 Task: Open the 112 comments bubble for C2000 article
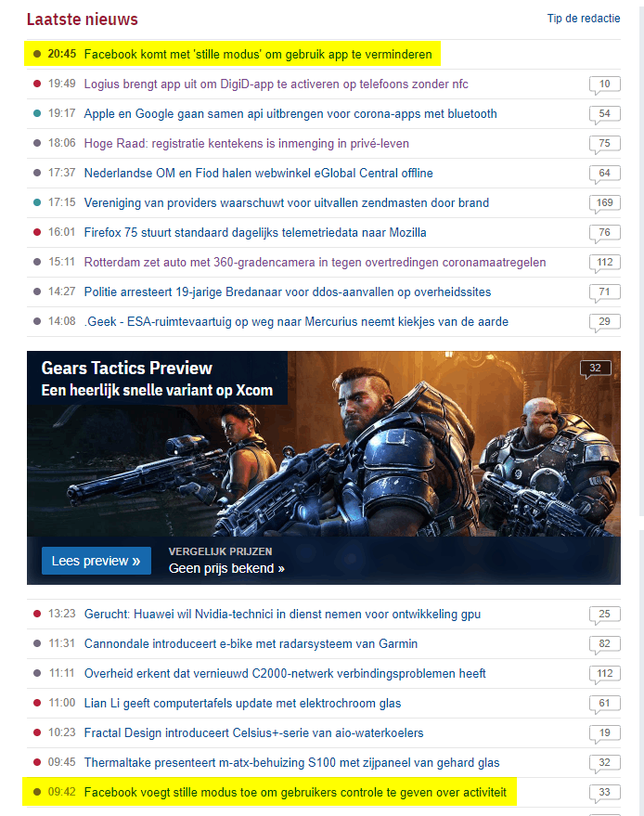click(x=604, y=674)
